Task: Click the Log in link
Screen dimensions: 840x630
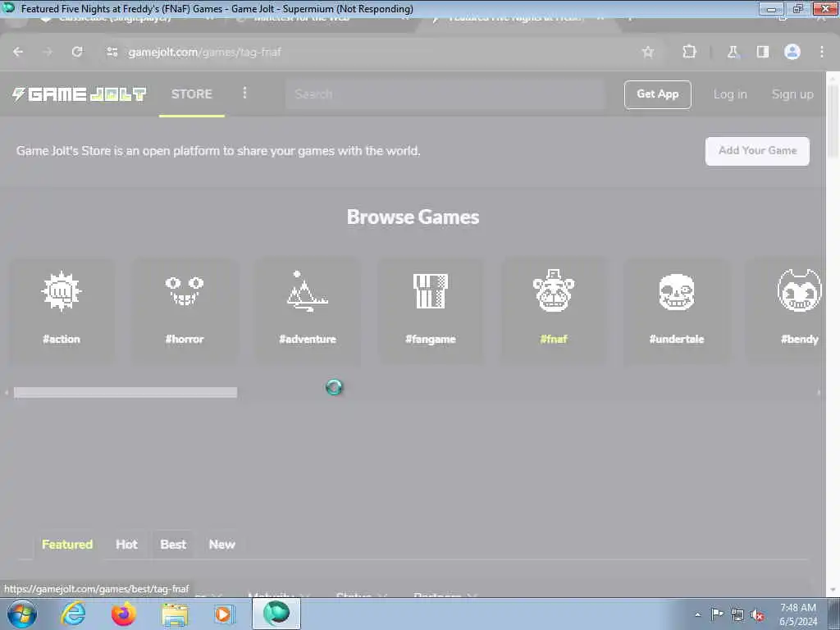Action: click(729, 94)
